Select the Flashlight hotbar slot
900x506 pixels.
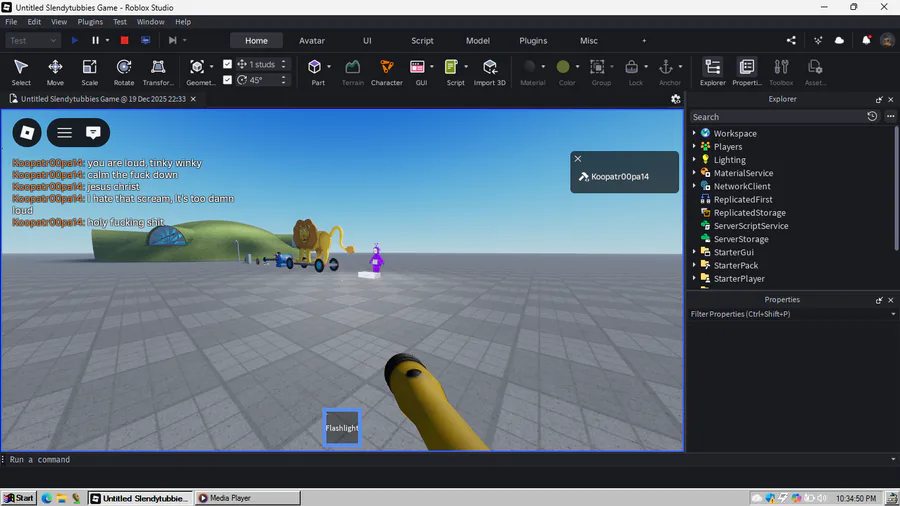coord(342,427)
